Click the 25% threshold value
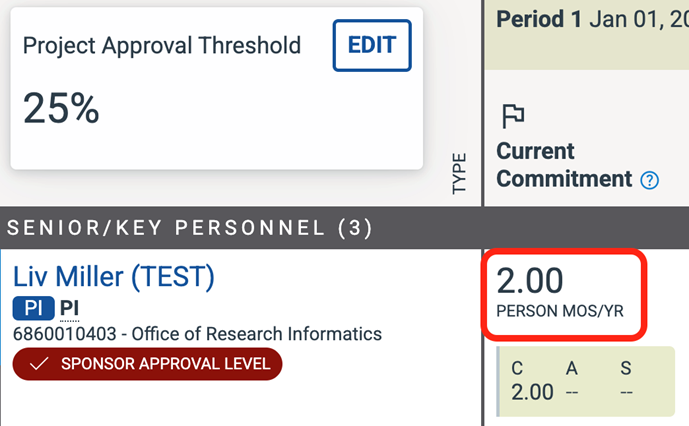The height and width of the screenshot is (426, 689). [x=61, y=108]
